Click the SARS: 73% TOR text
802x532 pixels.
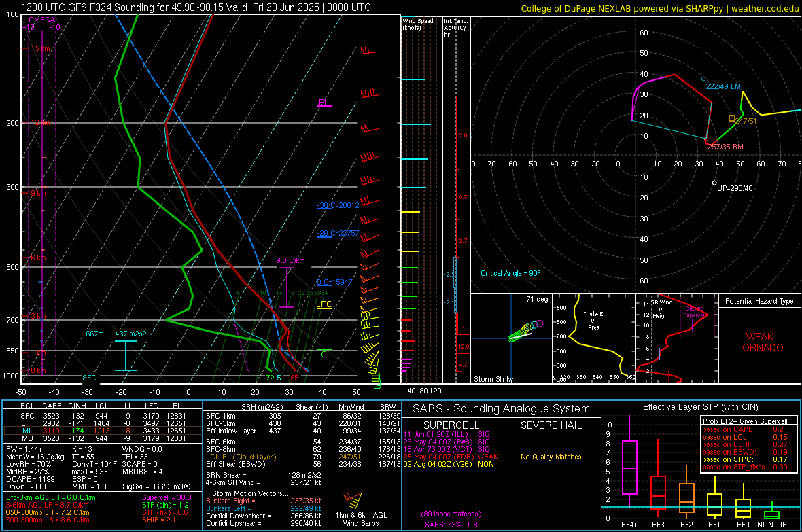[451, 525]
